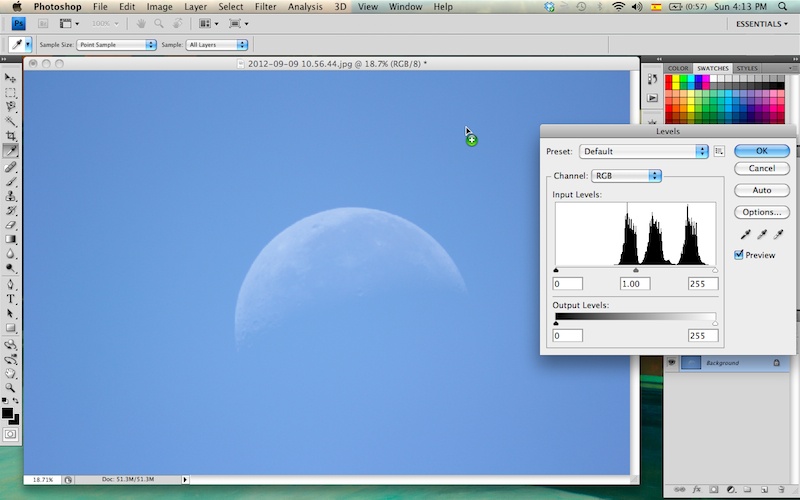Open the Channel RGB dropdown
800x500 pixels.
click(627, 176)
